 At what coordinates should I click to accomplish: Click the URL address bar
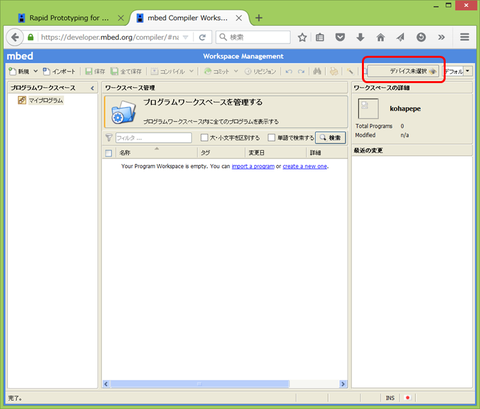click(x=110, y=37)
